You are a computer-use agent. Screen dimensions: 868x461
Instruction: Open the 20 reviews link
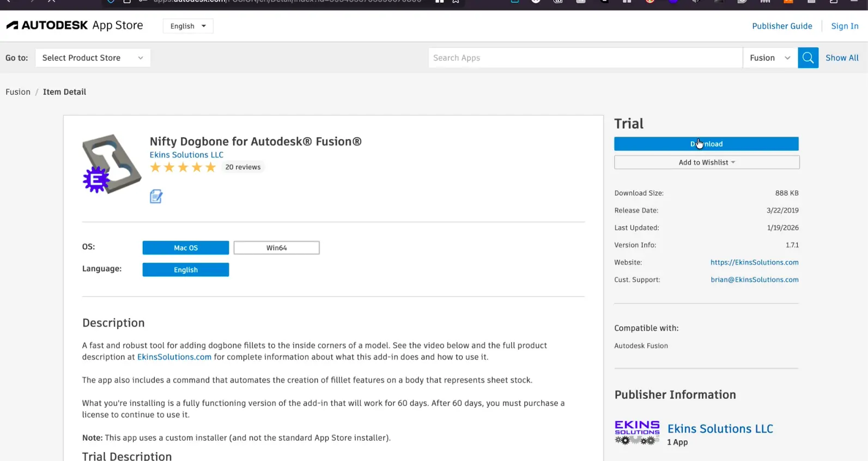[243, 167]
